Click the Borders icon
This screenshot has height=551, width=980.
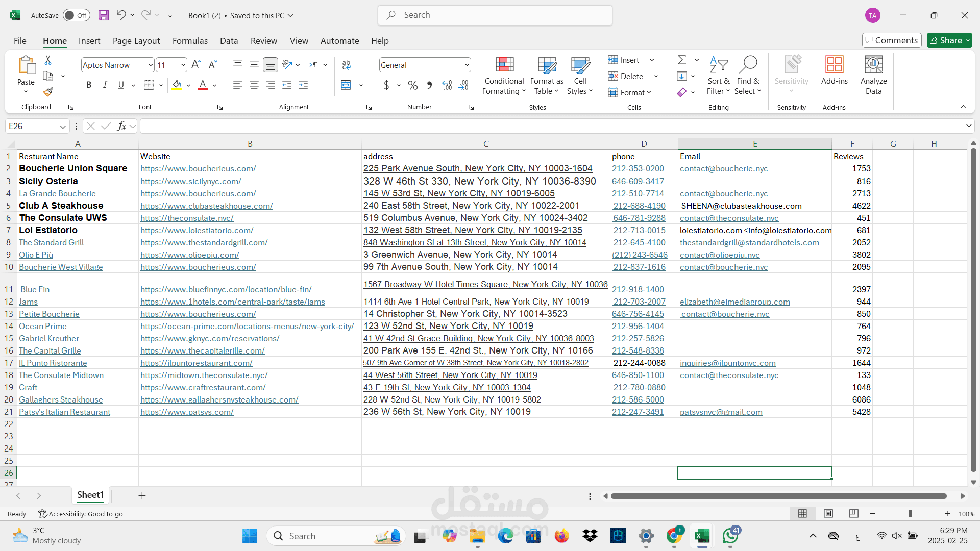point(149,85)
